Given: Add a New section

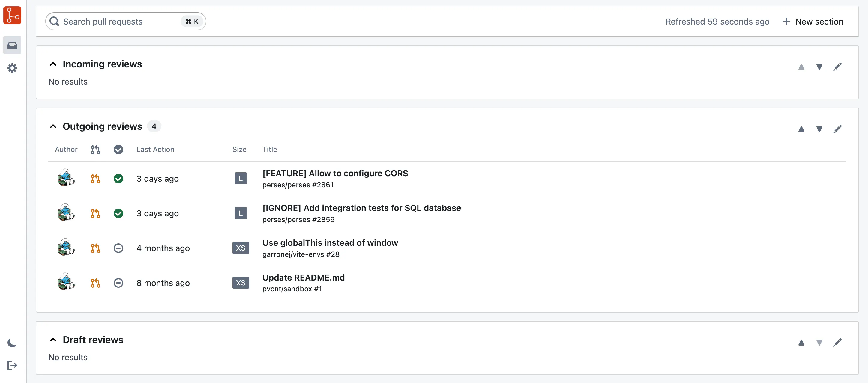Looking at the screenshot, I should coord(813,22).
